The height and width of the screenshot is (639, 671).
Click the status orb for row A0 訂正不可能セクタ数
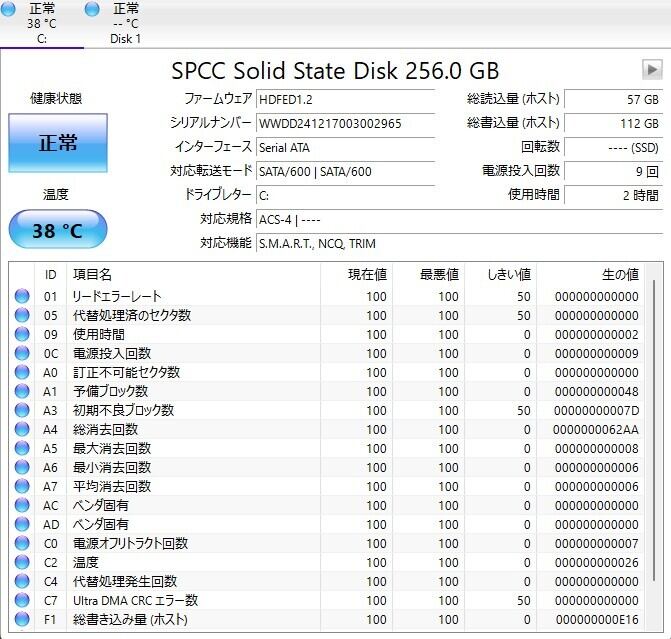pos(22,372)
